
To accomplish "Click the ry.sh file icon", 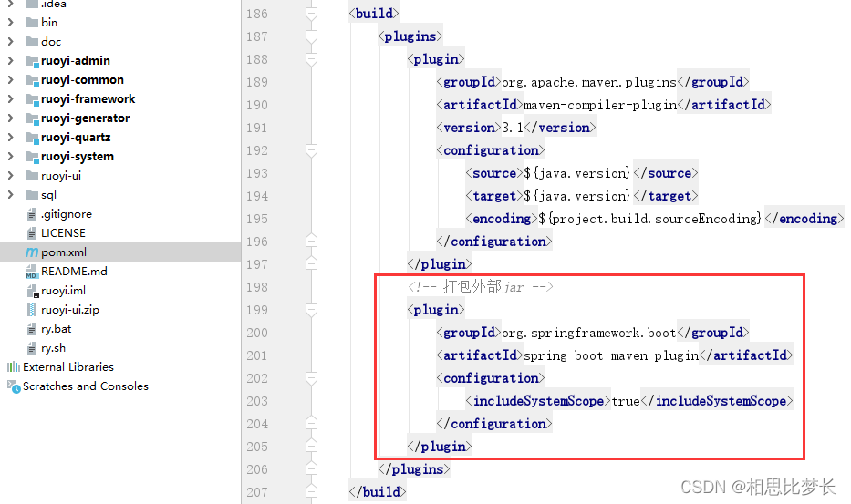I will (x=32, y=348).
